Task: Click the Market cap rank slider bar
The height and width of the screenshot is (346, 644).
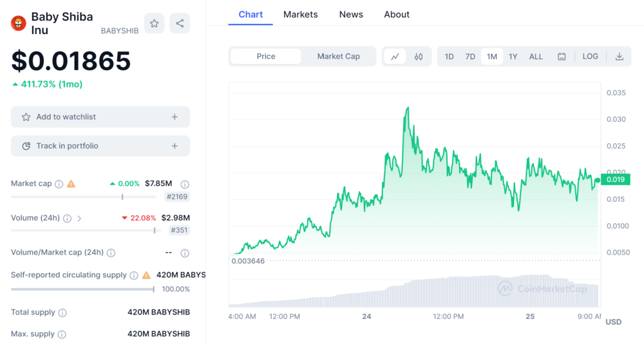Action: 83,197
